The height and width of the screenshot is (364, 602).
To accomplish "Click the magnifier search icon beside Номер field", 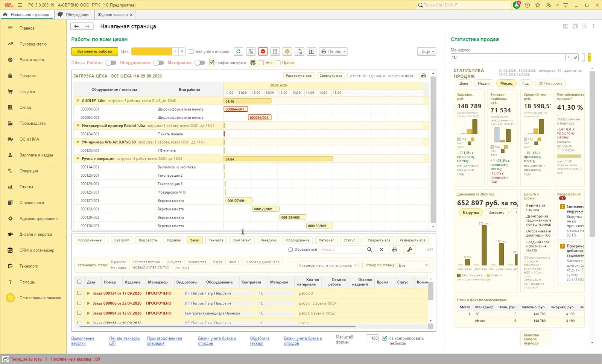I will coord(369,250).
